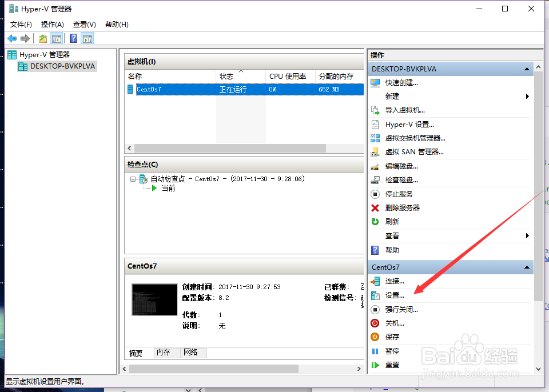This screenshot has height=392, width=549.
Task: Collapse the CentOs7 actions section
Action: pyautogui.click(x=527, y=267)
